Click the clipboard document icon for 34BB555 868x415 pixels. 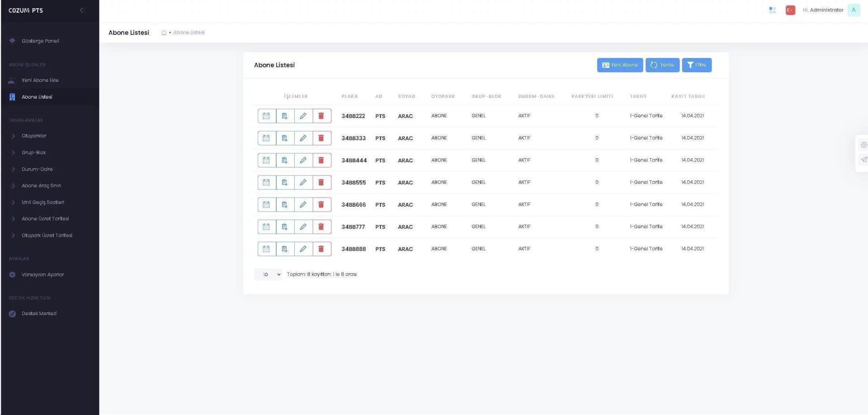pos(285,183)
